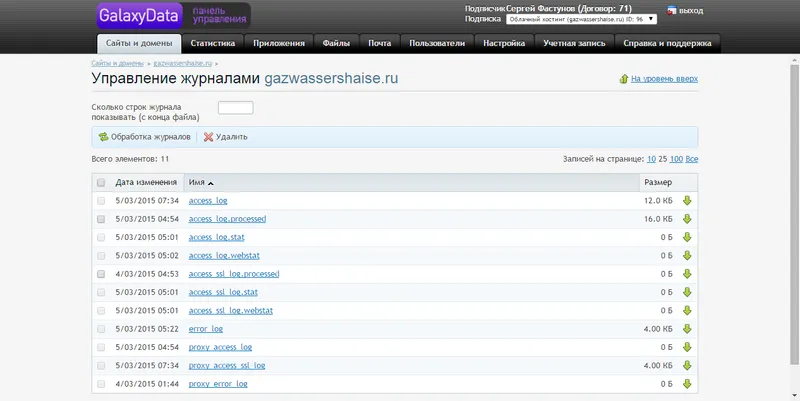Image resolution: width=800 pixels, height=401 pixels.
Task: Click Сайты и домены breadcrumb link
Action: pos(117,64)
